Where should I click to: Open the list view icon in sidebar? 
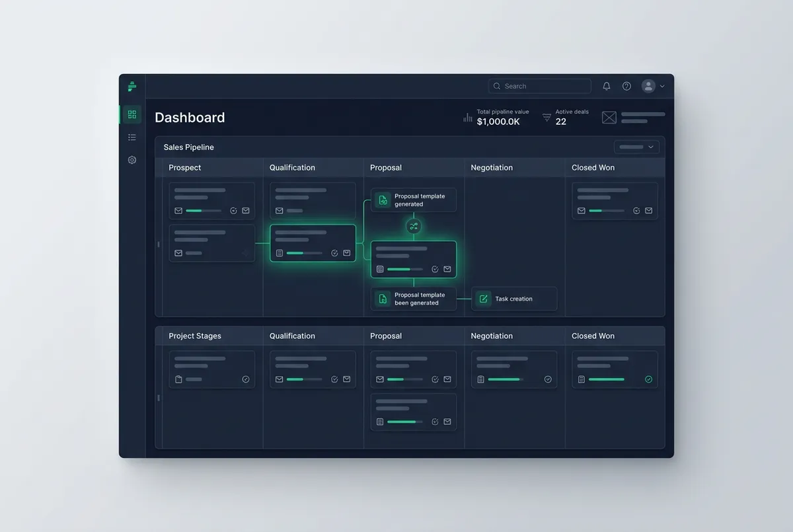click(x=132, y=137)
